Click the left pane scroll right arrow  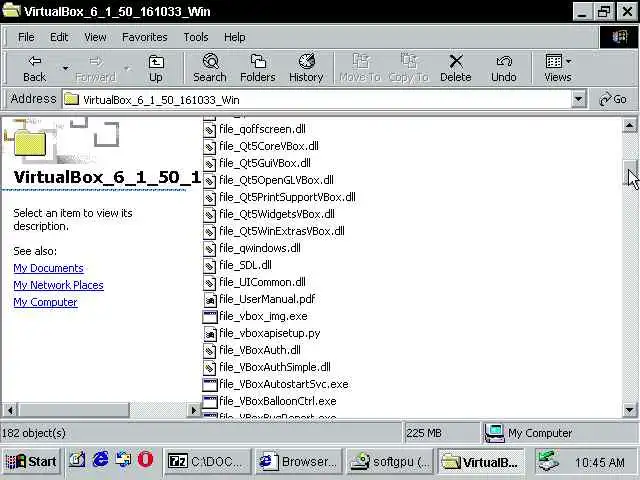(193, 410)
